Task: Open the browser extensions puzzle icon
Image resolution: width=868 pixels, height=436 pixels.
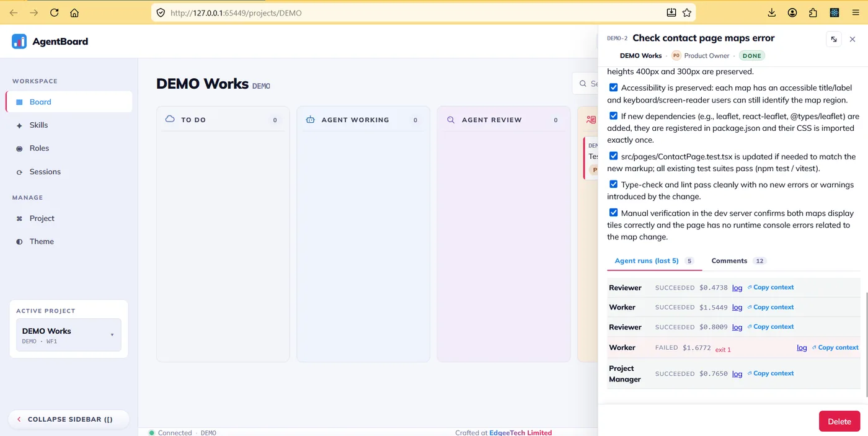Action: 813,12
